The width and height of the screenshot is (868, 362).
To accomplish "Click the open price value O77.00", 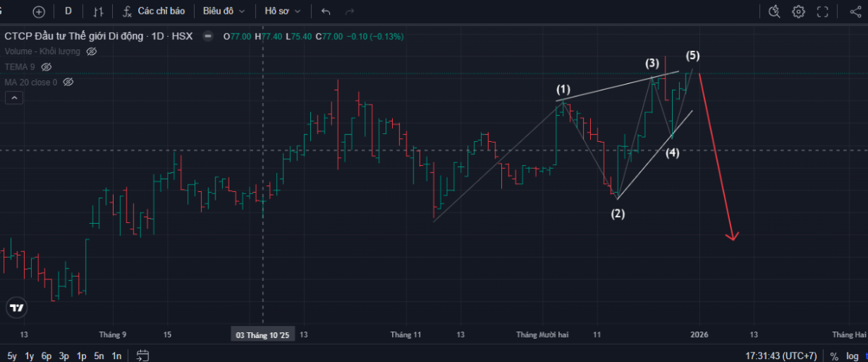I will click(x=237, y=36).
